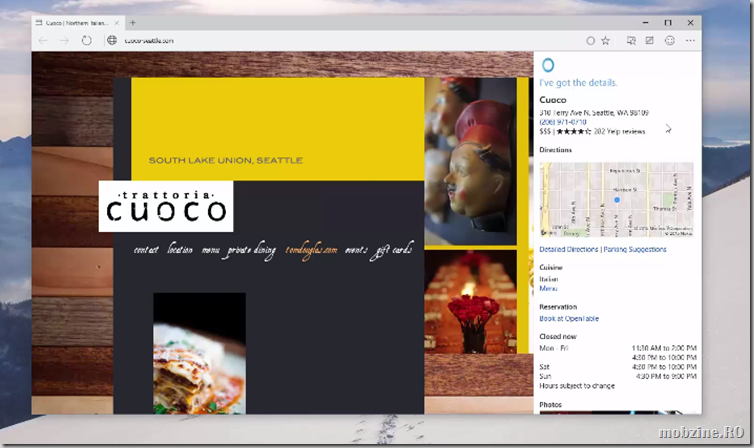
Task: Click the Yelp star rating row
Action: [x=592, y=131]
